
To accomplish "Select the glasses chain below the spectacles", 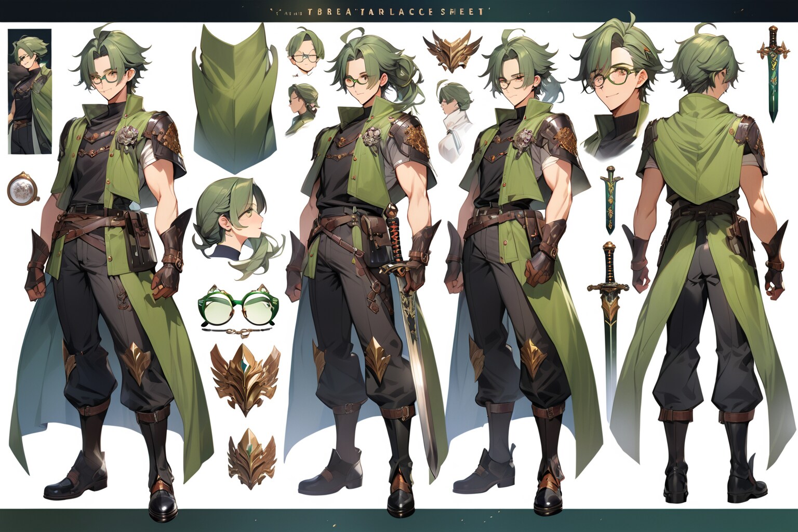I will [239, 330].
